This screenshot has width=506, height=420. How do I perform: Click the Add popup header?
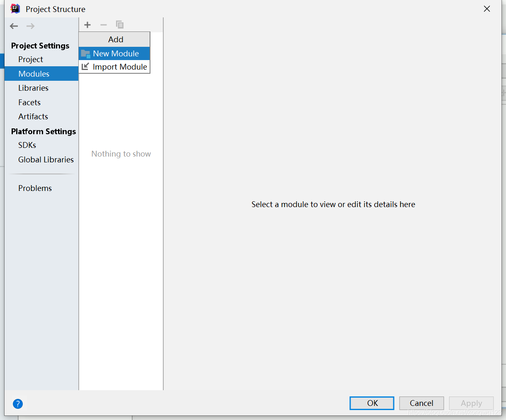point(114,39)
